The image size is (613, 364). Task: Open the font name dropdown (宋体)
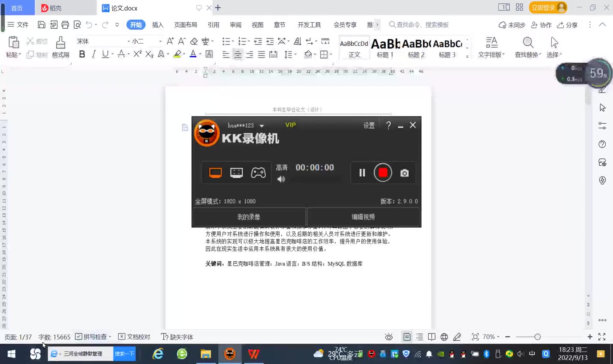tap(129, 41)
